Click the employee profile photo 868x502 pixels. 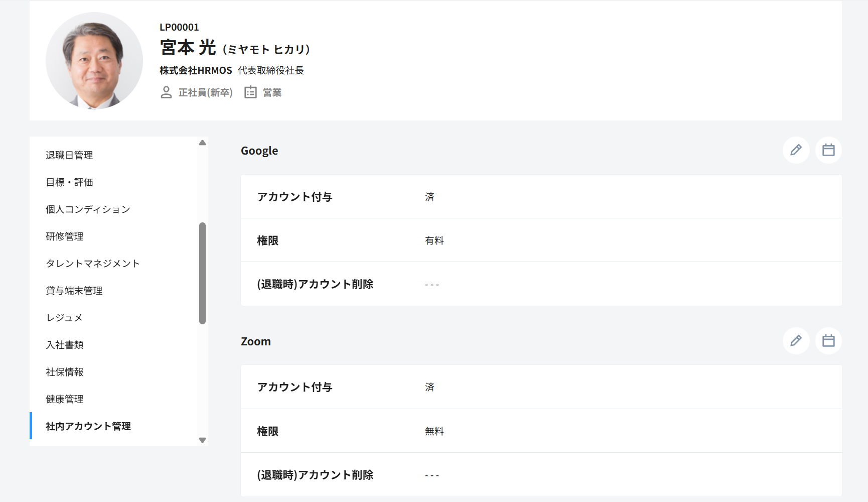pos(94,61)
